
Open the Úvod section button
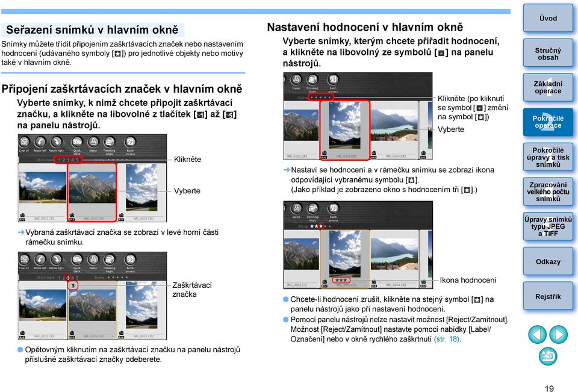click(x=548, y=18)
